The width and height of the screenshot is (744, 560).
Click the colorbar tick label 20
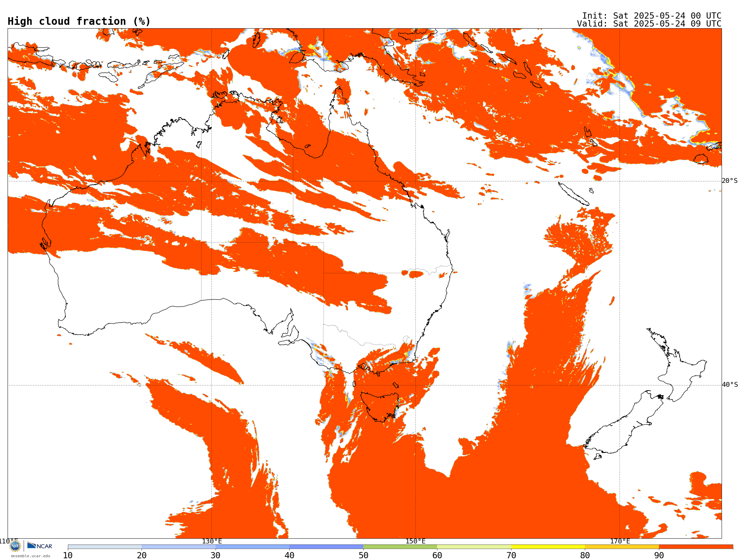tap(142, 556)
